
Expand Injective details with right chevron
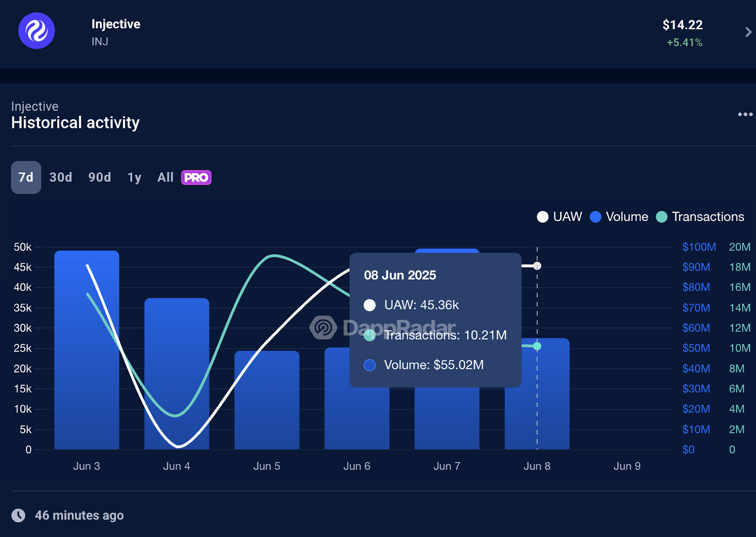tap(748, 32)
